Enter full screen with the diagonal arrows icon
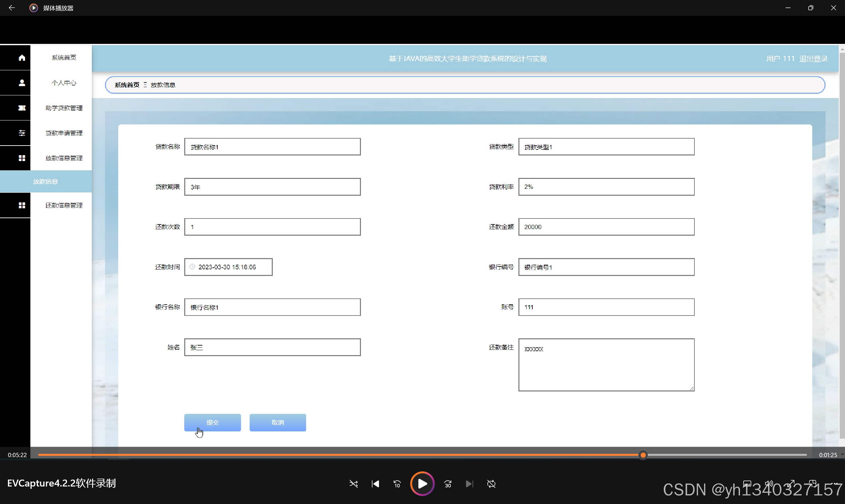The height and width of the screenshot is (504, 845). click(x=791, y=484)
